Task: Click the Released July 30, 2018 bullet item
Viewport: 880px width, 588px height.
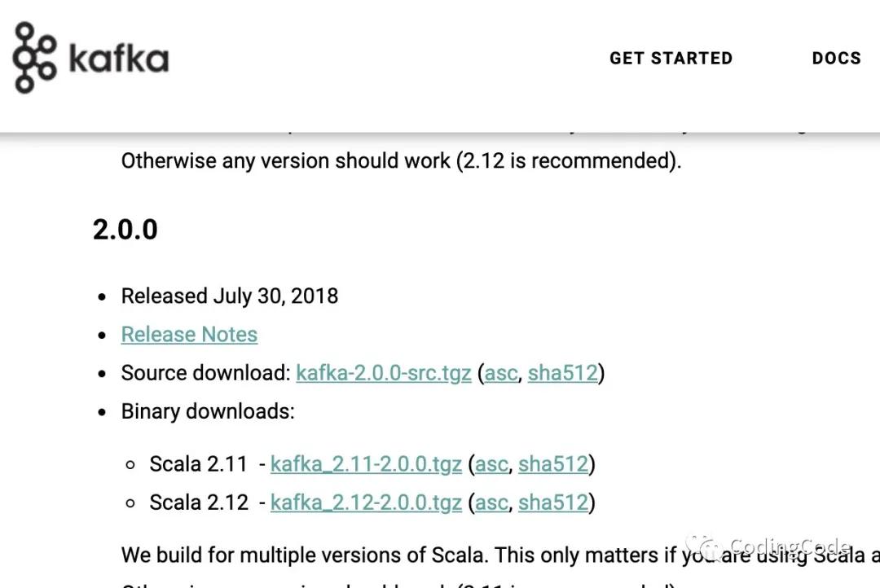Action: pos(229,296)
